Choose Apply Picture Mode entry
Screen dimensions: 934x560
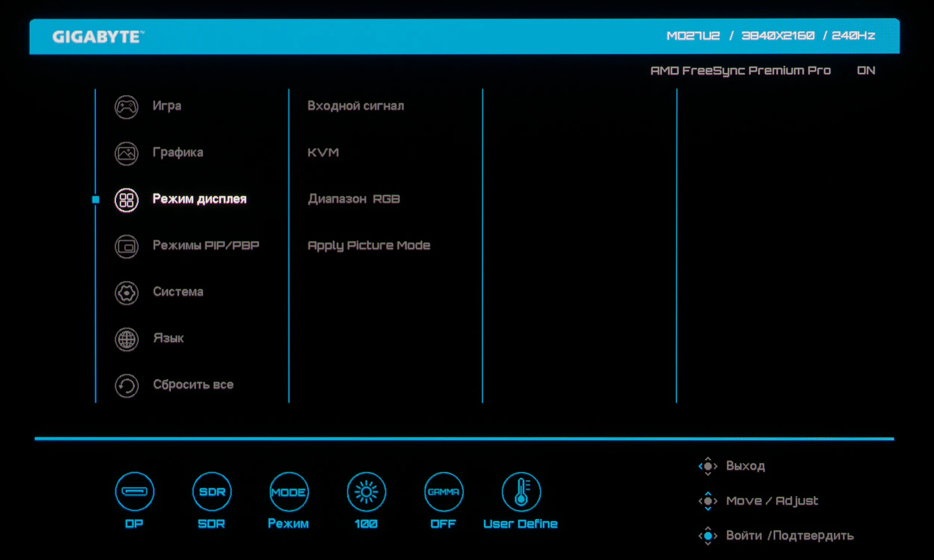pyautogui.click(x=369, y=246)
